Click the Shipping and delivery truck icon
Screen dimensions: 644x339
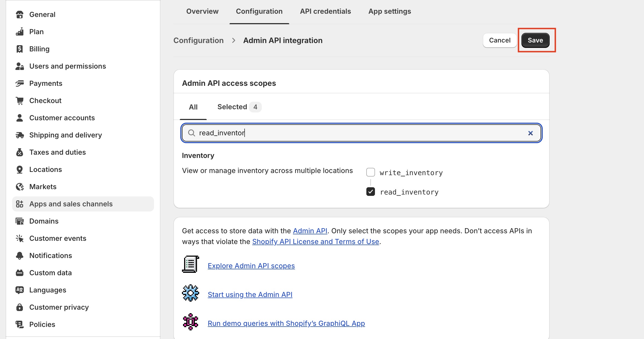click(x=20, y=135)
